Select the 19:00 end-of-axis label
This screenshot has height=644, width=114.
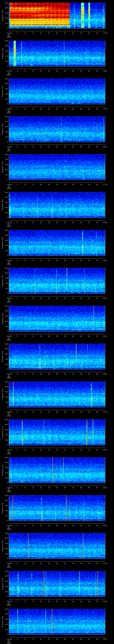pyautogui.click(x=105, y=109)
